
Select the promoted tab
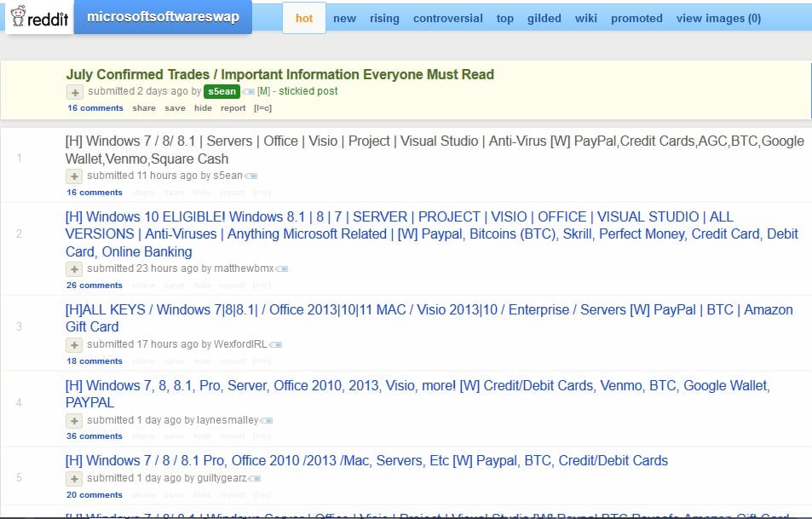click(636, 18)
